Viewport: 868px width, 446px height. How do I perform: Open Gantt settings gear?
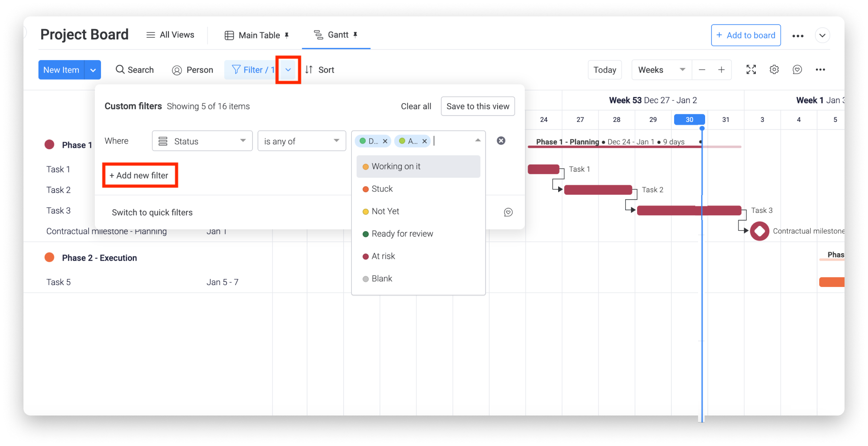coord(774,70)
